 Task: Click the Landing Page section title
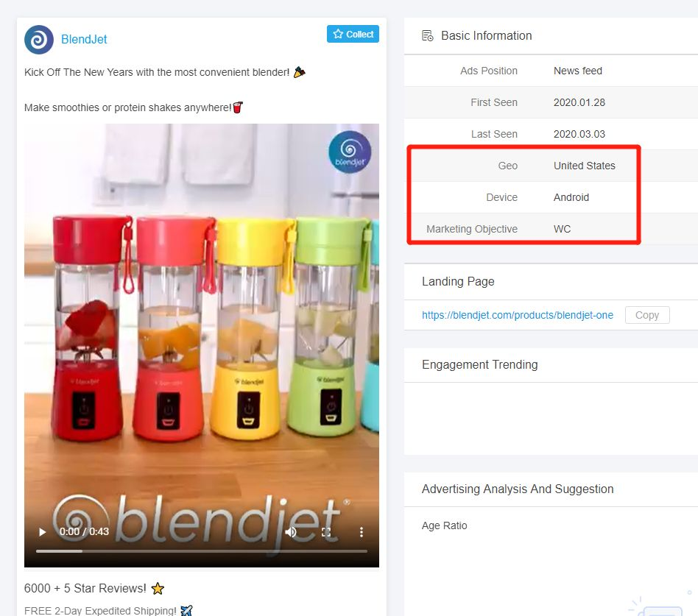click(458, 281)
